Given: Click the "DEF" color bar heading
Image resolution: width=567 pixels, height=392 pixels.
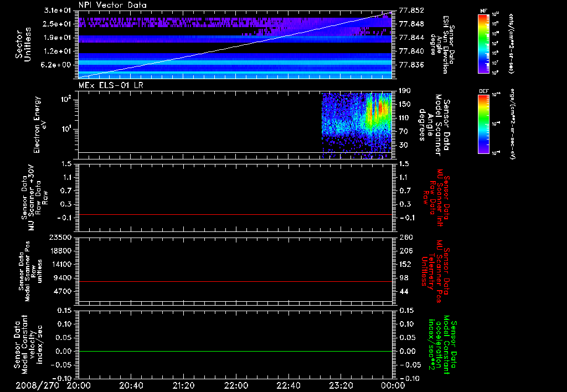Looking at the screenshot, I should coord(484,91).
